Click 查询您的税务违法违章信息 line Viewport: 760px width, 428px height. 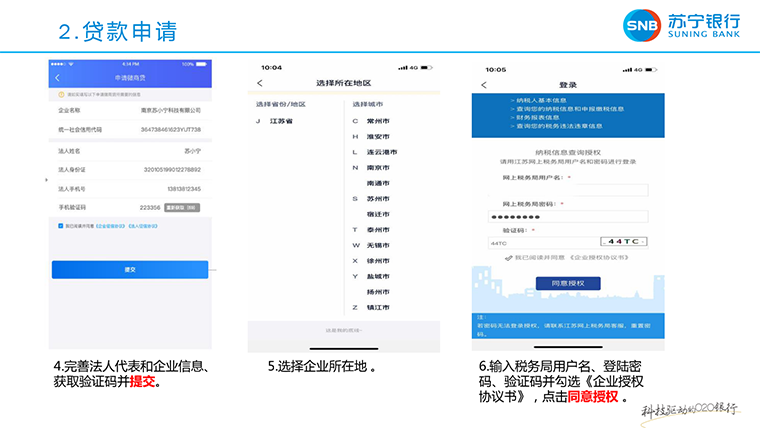click(559, 126)
